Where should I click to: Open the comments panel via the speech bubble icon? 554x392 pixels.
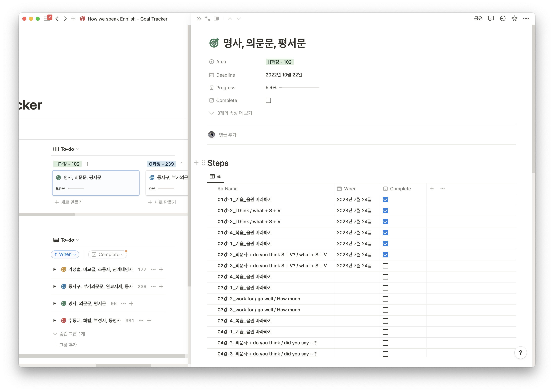pos(491,19)
